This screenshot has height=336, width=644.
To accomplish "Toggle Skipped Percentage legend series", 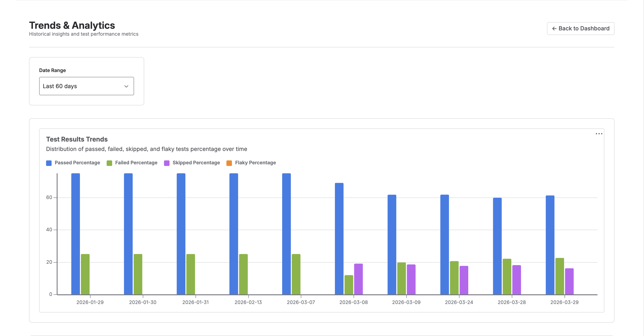I will coord(196,163).
